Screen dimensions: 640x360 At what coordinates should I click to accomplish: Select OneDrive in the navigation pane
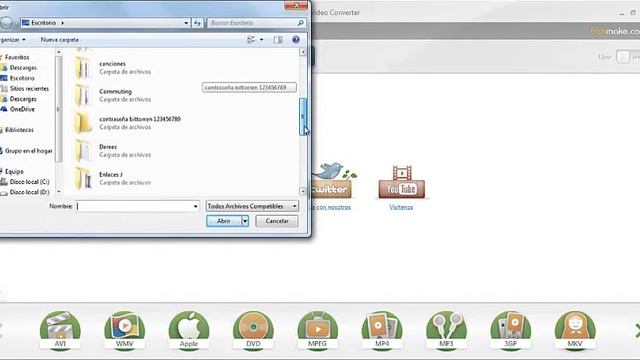coord(22,109)
